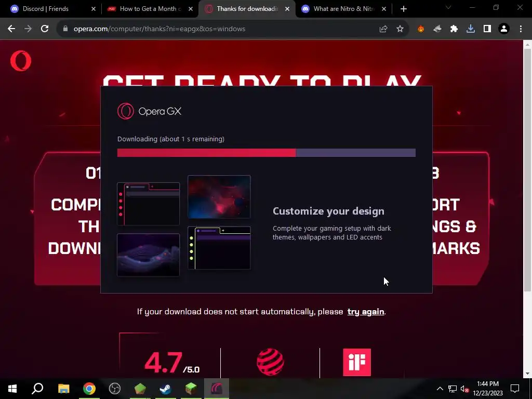Open the Steam taskbar icon
This screenshot has width=532, height=399.
pyautogui.click(x=166, y=389)
